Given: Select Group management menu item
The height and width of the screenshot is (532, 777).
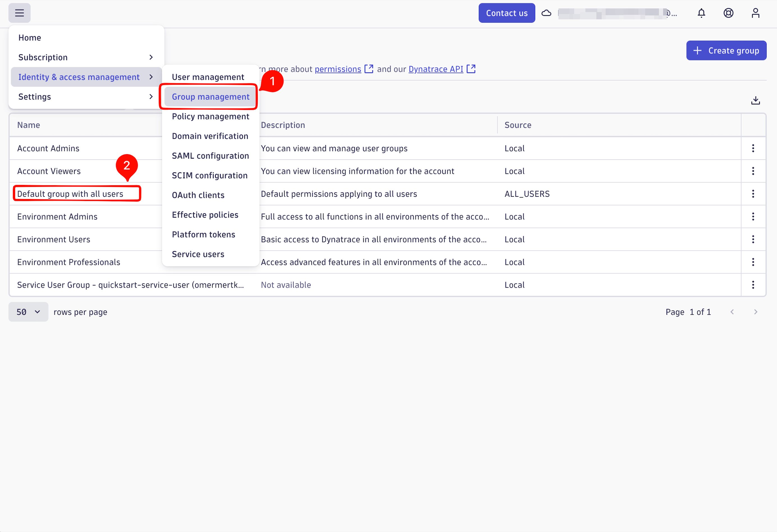Looking at the screenshot, I should (211, 97).
